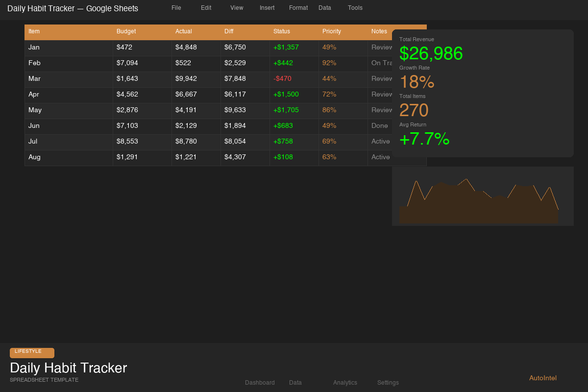This screenshot has height=392, width=588.
Task: Click the Notes column header
Action: (380, 31)
